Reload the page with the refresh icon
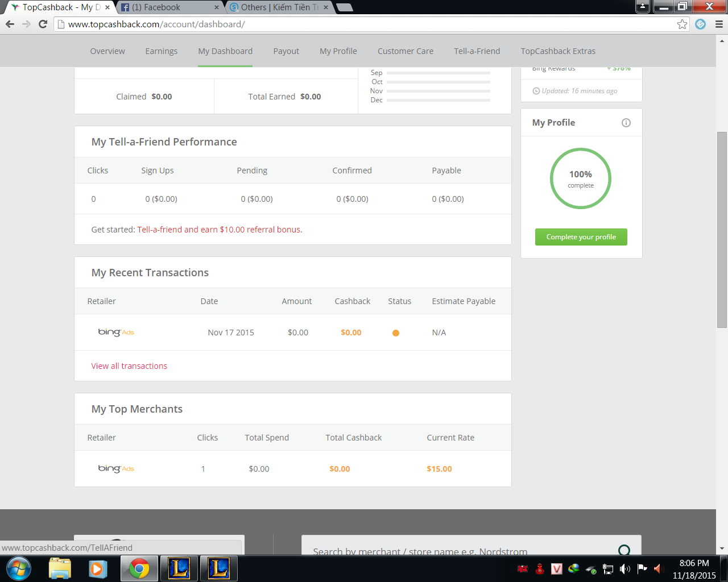Screen dimensions: 728x582 (x=43, y=24)
